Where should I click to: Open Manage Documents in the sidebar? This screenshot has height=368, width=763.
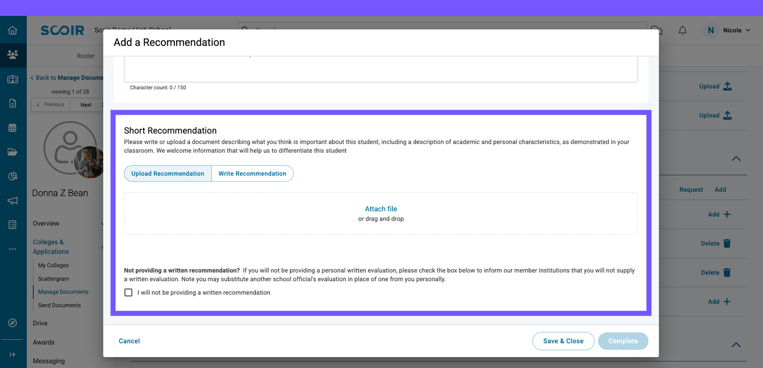(63, 292)
